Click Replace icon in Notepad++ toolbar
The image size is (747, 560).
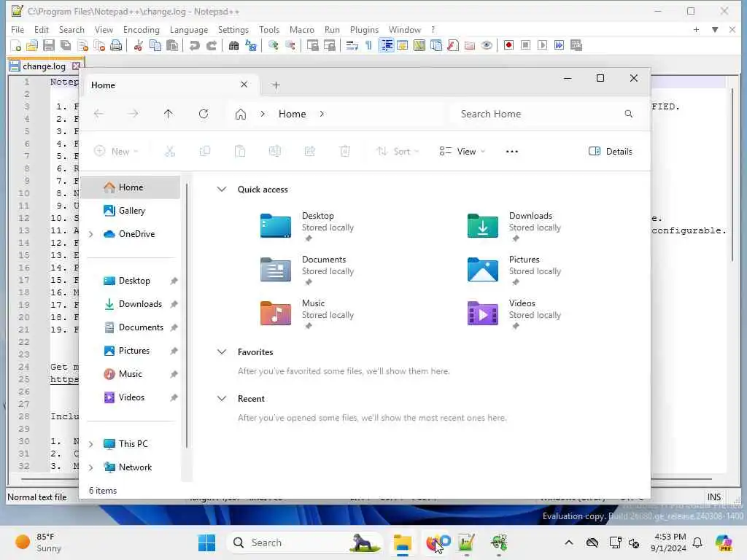251,46
